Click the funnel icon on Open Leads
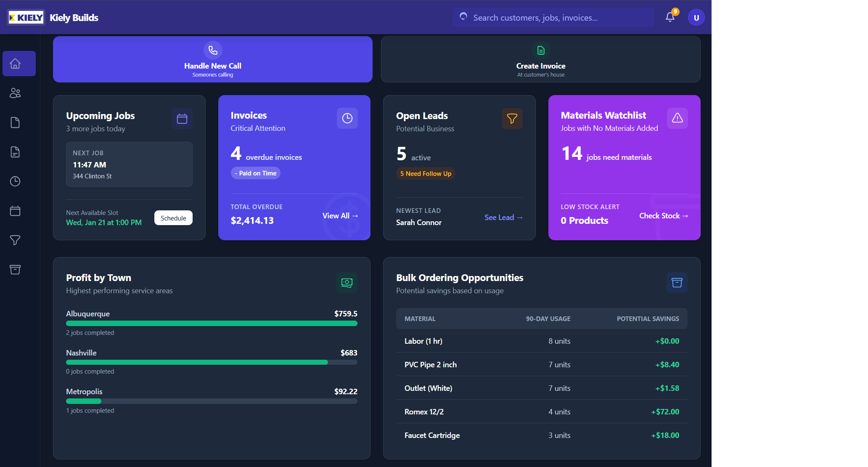The height and width of the screenshot is (467, 868). point(512,119)
